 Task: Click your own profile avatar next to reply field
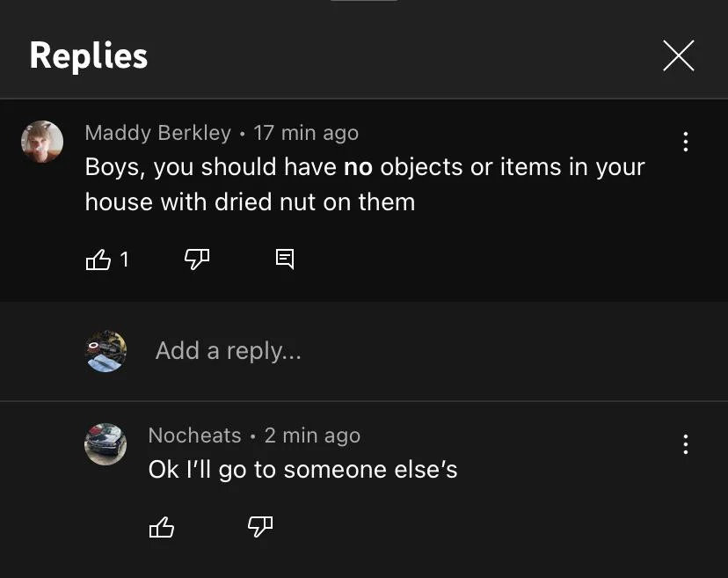(x=105, y=351)
